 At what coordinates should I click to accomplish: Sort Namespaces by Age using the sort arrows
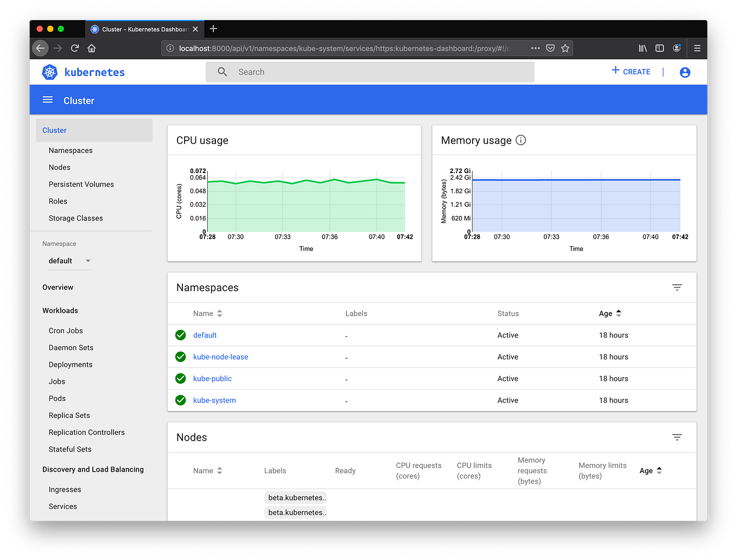(x=619, y=313)
